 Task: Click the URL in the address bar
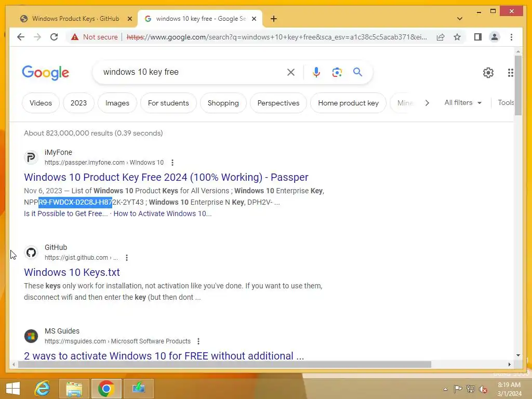276,37
